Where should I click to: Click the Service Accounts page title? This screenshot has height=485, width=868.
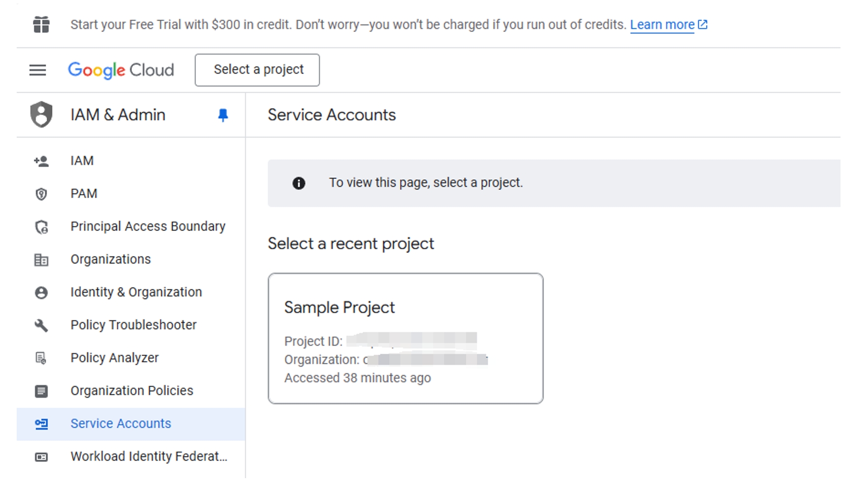[x=332, y=115]
